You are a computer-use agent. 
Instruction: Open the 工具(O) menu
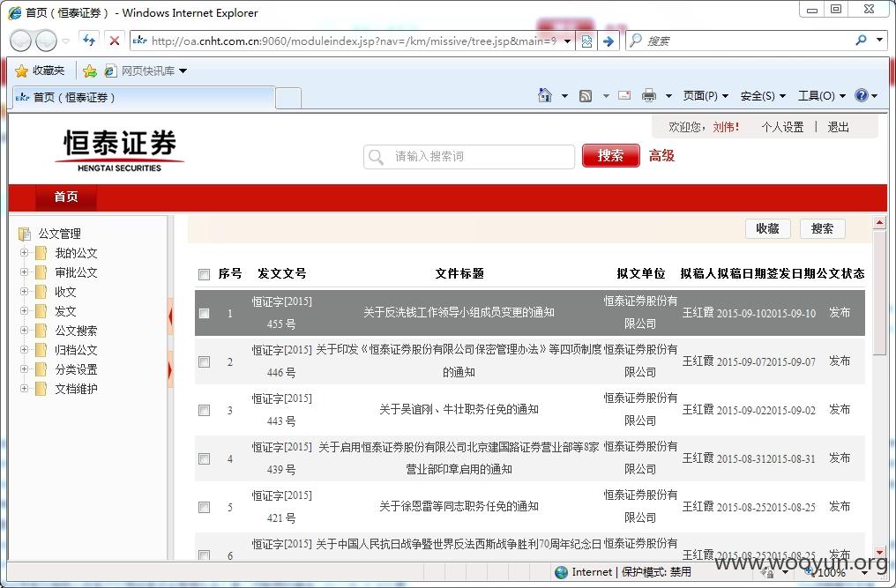[821, 96]
